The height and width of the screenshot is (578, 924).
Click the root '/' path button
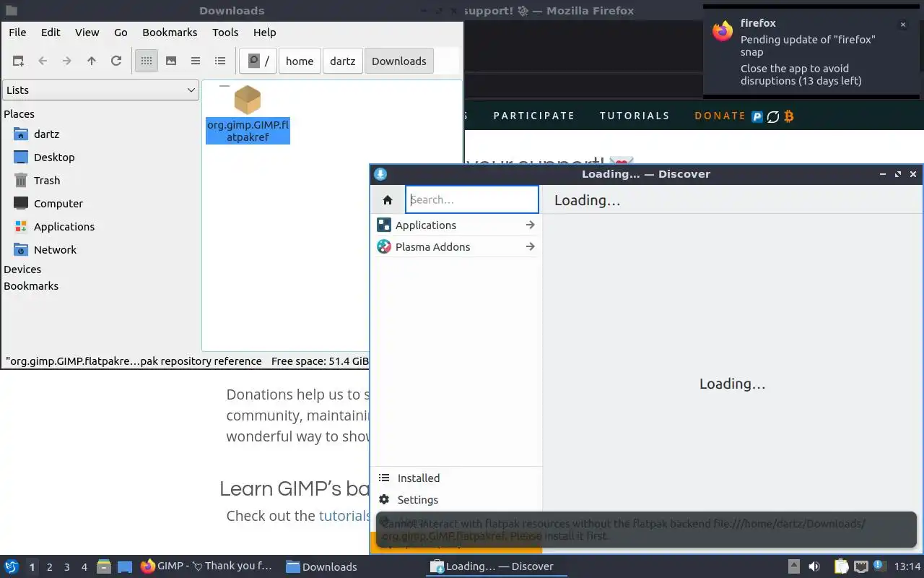[x=258, y=61]
